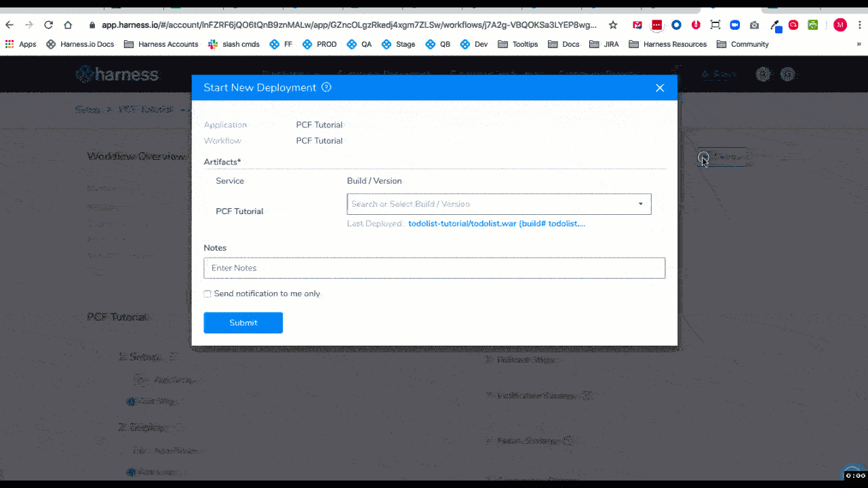Open the eyedropper color picker extension

[775, 26]
